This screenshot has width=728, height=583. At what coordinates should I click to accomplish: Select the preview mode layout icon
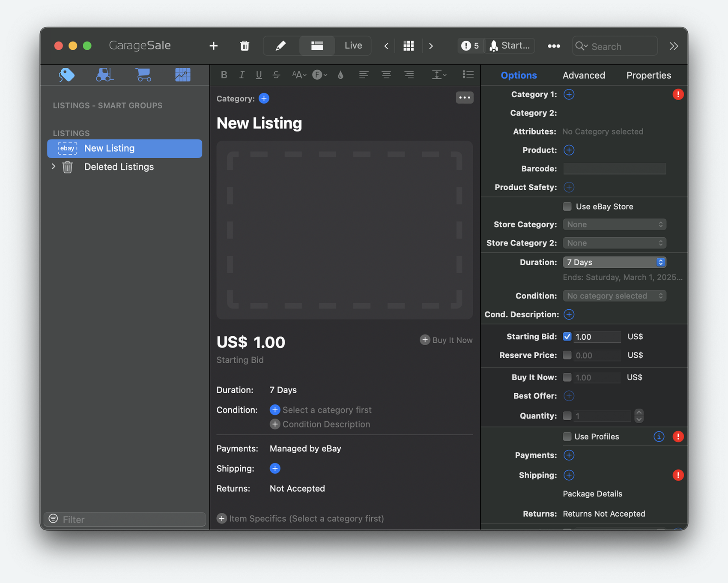[x=317, y=46]
